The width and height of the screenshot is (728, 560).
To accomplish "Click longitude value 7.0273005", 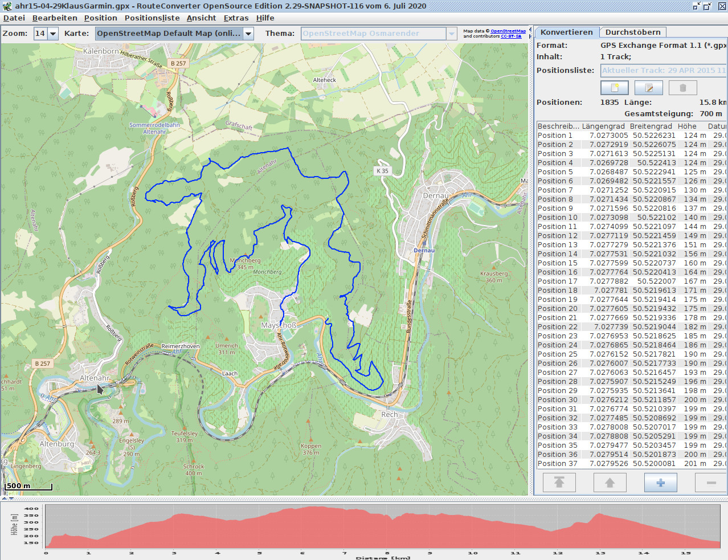I will (609, 136).
